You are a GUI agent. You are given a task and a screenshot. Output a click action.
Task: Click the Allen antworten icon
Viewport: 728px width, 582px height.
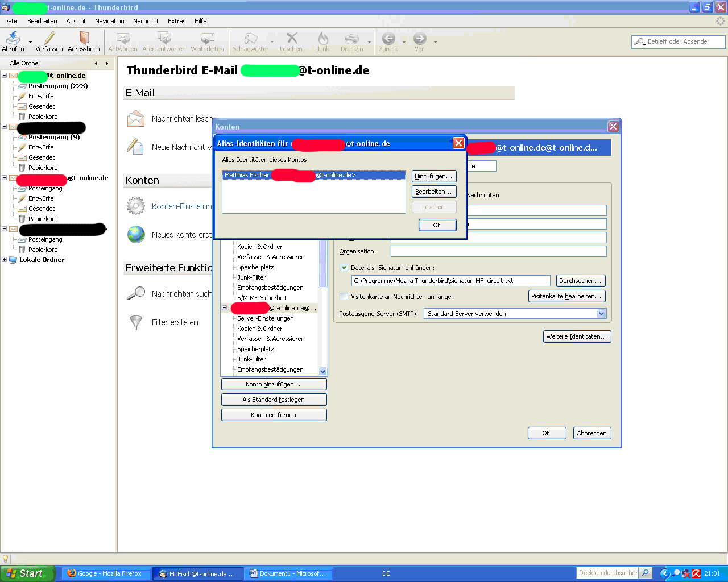point(164,39)
